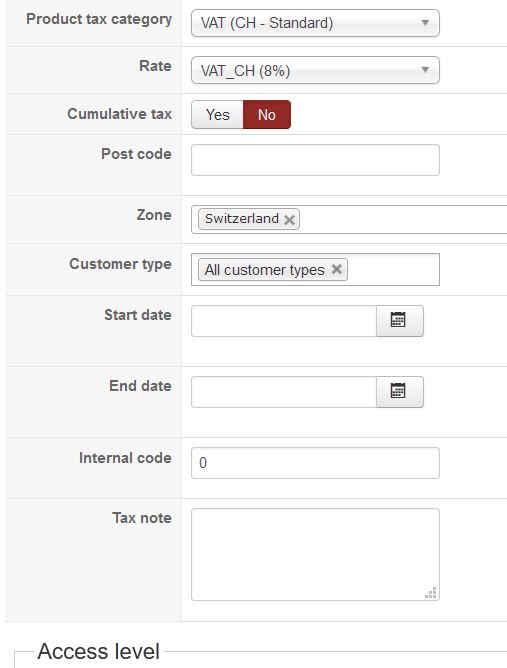The width and height of the screenshot is (507, 668).
Task: Remove the All customer types tag
Action: coord(337,269)
